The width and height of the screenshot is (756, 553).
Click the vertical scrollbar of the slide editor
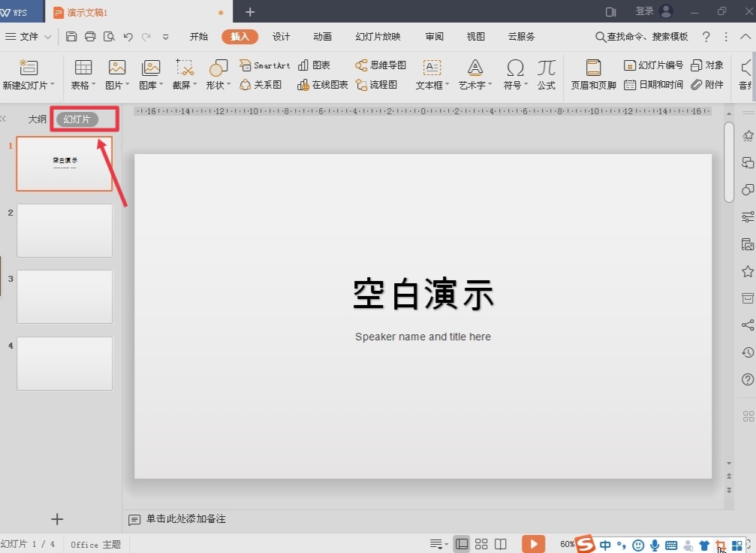pyautogui.click(x=729, y=162)
